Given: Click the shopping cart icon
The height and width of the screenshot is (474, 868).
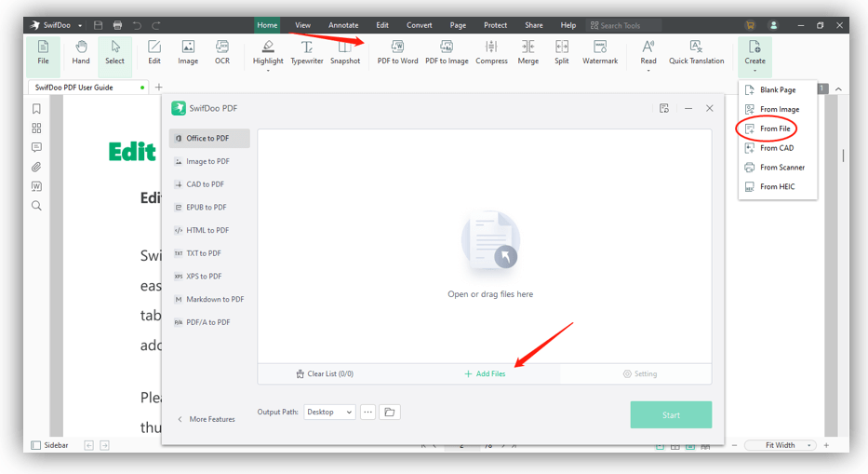Looking at the screenshot, I should [x=750, y=25].
